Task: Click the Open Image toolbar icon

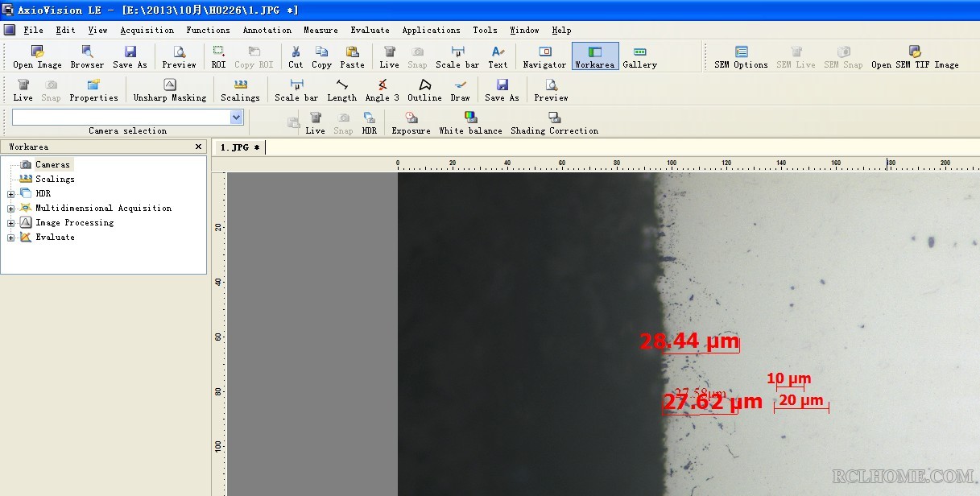Action: point(37,56)
